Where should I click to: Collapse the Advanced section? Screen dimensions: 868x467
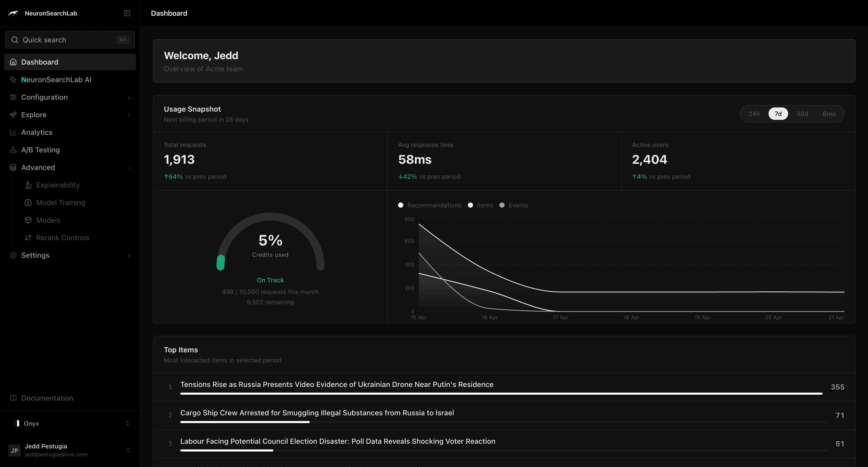point(129,167)
